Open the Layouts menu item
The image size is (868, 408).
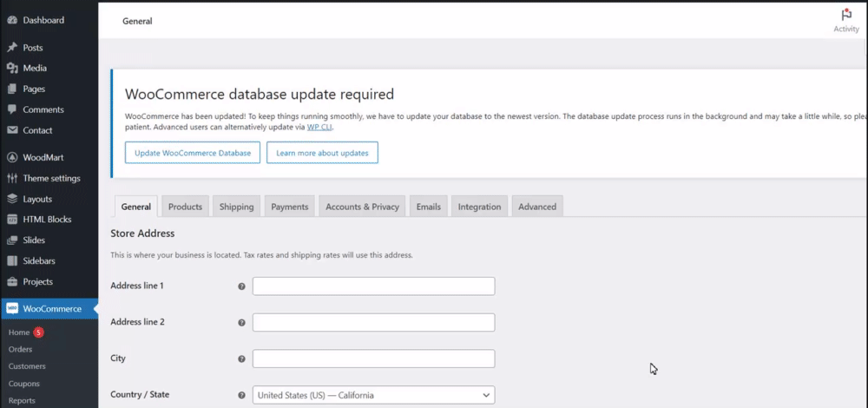tap(49, 200)
